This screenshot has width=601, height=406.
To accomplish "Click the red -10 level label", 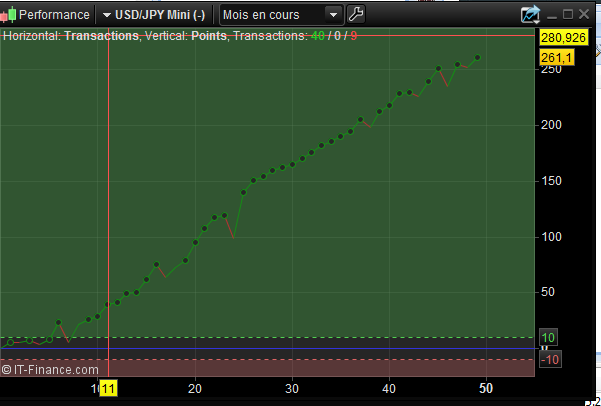I will pos(550,360).
